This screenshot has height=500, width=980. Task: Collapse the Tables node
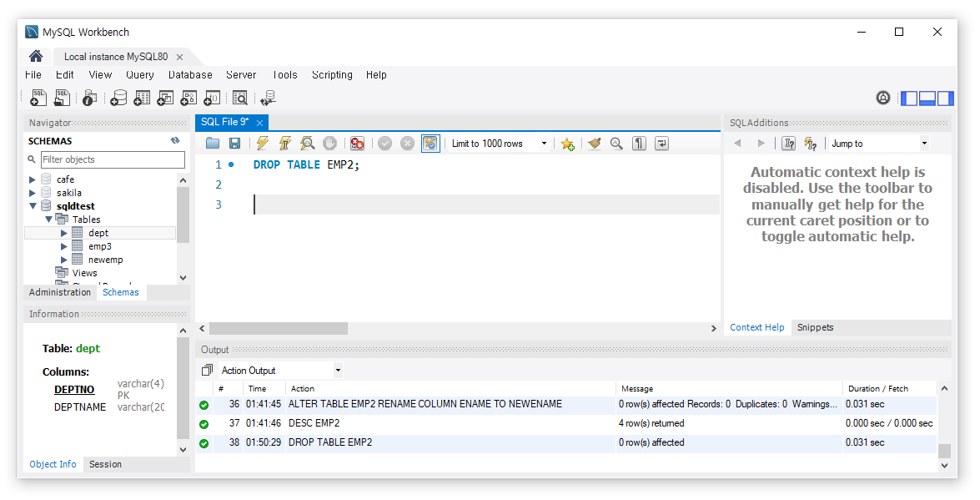tap(48, 220)
